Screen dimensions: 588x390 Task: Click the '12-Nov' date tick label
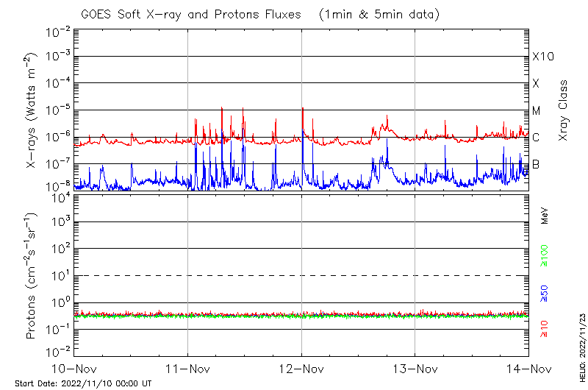[301, 367]
